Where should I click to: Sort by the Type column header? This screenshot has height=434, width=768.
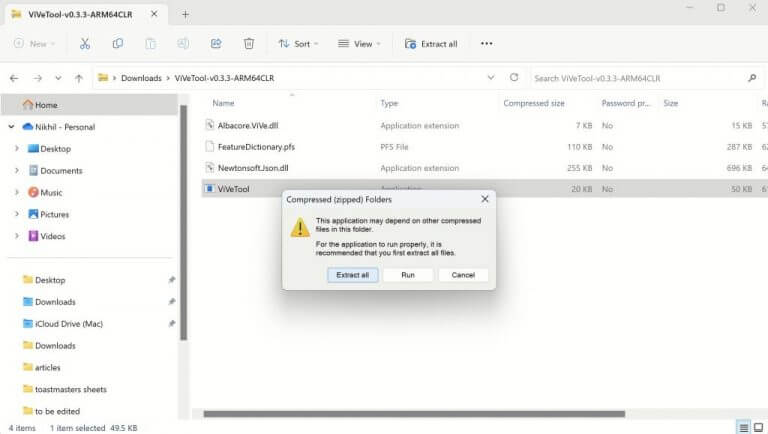tap(389, 103)
